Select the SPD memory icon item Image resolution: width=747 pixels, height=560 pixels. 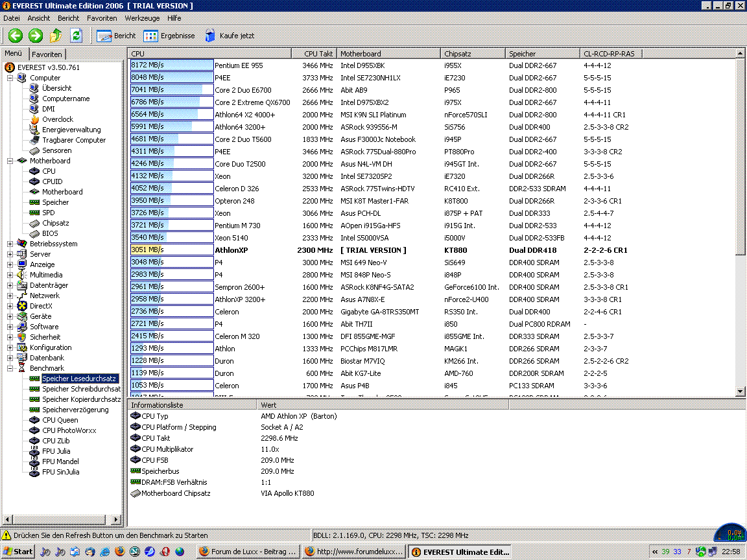[34, 213]
